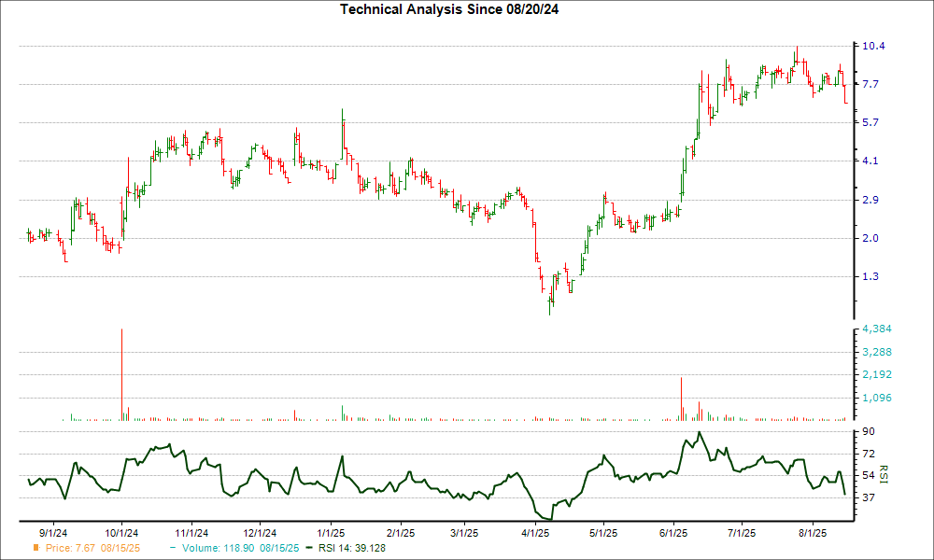
Task: Click the RSI 72 axis label
Action: point(869,455)
